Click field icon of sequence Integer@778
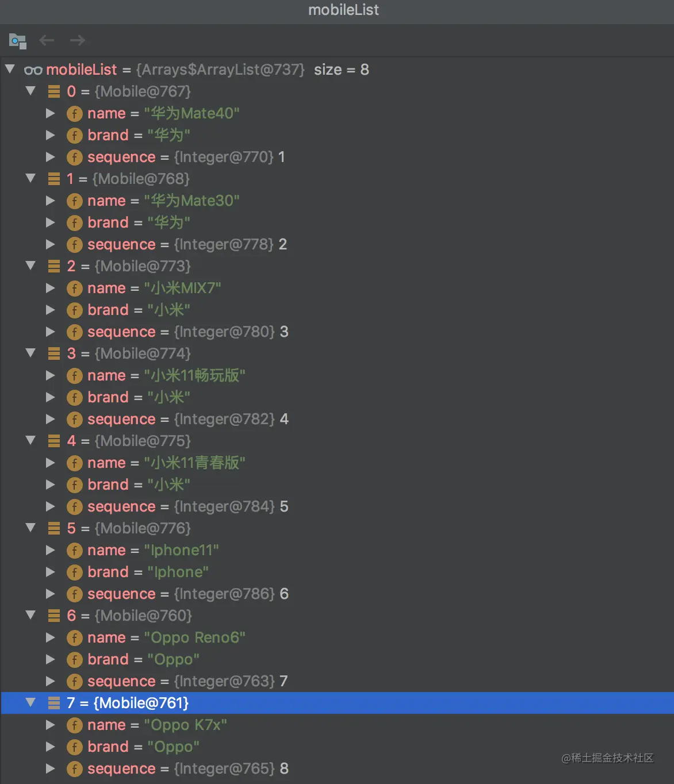Image resolution: width=674 pixels, height=784 pixels. [x=75, y=245]
